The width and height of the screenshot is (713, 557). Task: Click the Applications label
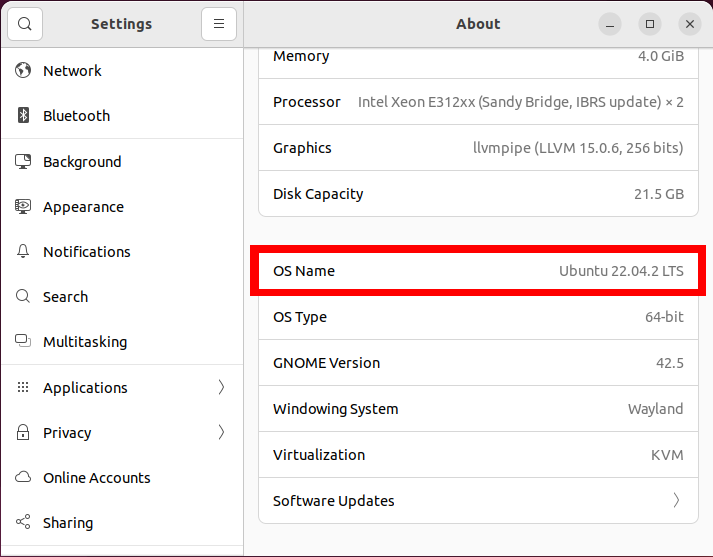[85, 388]
